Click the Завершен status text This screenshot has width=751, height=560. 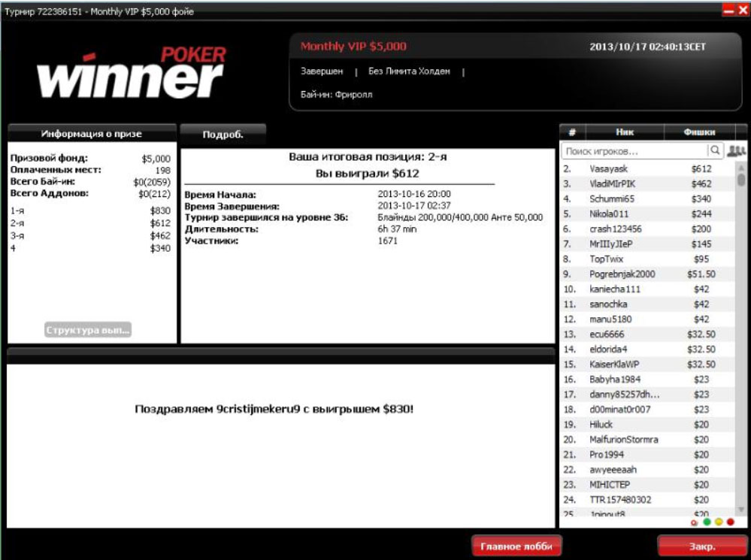click(x=322, y=71)
